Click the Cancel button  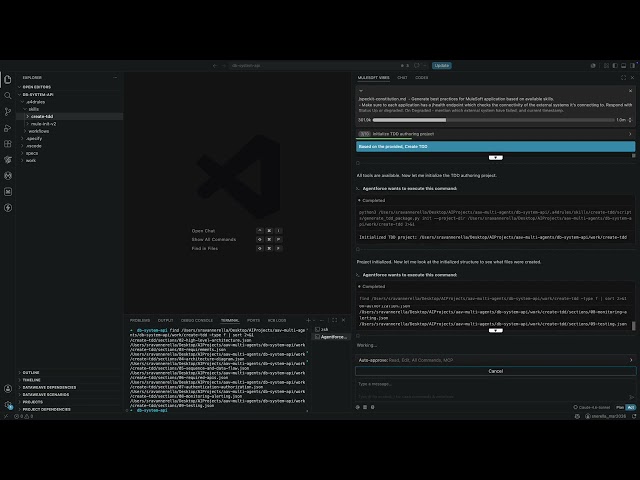coord(496,371)
